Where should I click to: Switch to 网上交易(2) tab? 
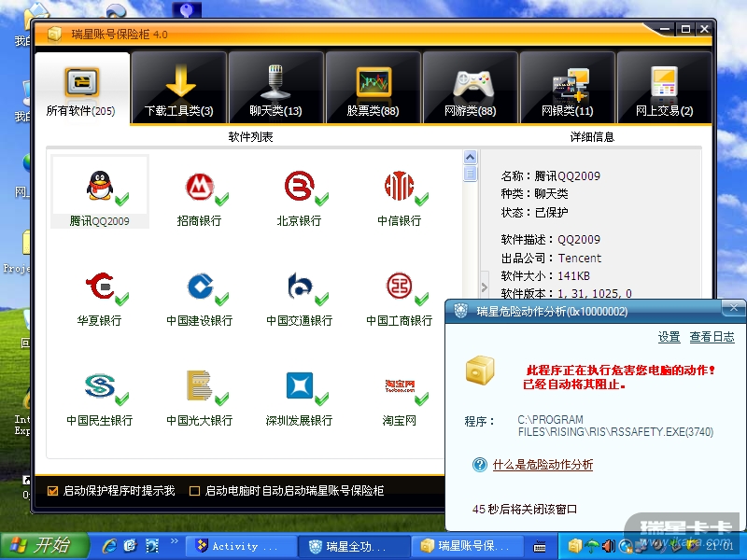pyautogui.click(x=665, y=88)
